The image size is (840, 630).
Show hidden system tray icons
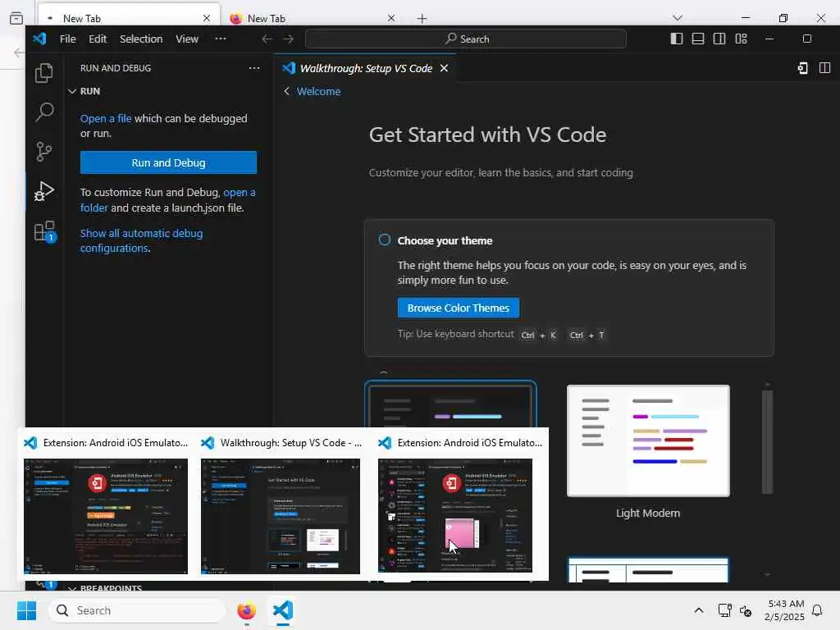point(699,610)
